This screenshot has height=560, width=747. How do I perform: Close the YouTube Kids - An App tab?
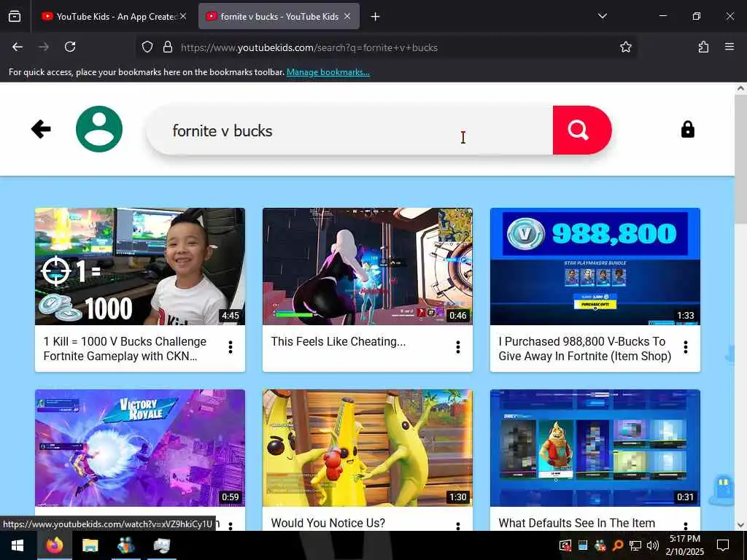[x=183, y=16]
